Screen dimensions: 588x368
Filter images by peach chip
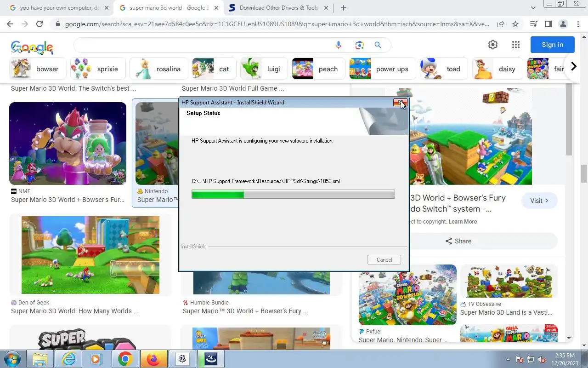click(318, 69)
